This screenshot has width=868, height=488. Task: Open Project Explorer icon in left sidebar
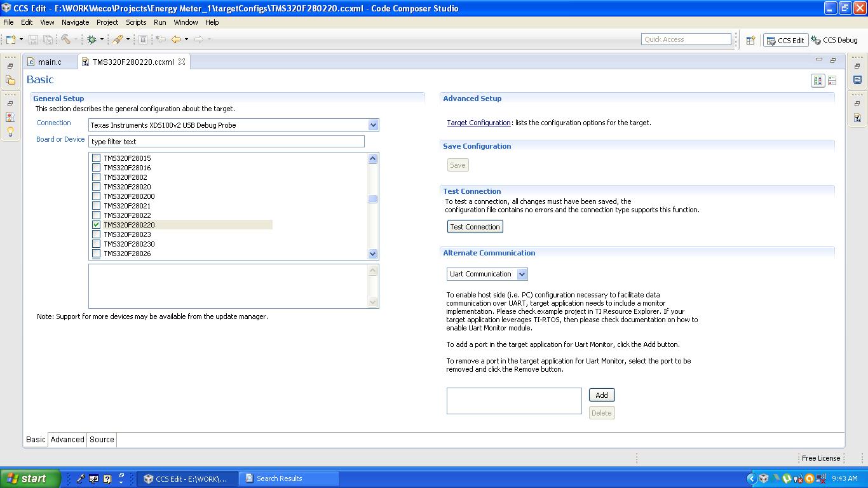tap(10, 80)
